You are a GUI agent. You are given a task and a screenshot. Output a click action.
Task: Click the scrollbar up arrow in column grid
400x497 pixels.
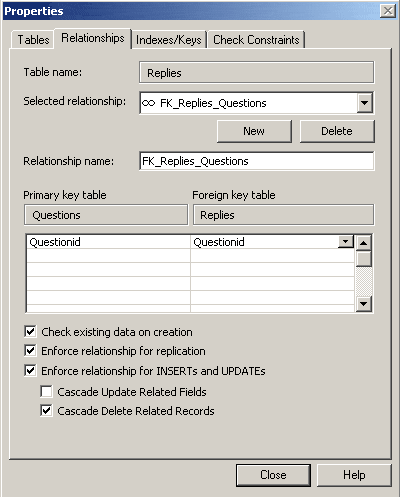click(364, 243)
